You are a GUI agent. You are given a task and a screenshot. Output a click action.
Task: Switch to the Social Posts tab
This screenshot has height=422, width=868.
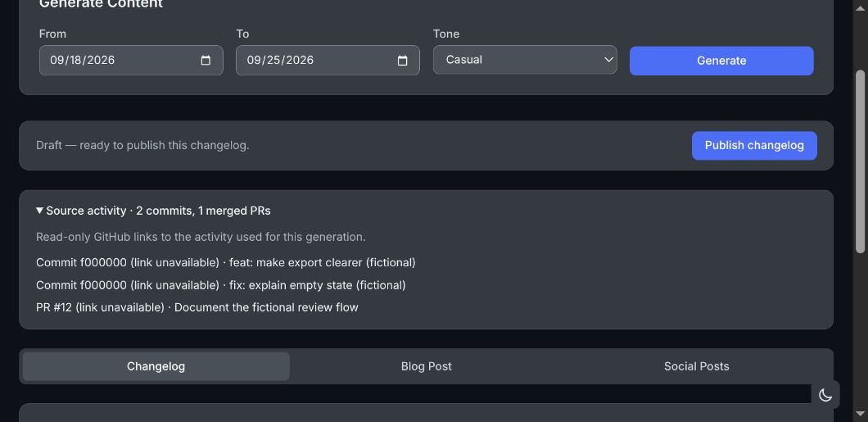coord(696,366)
